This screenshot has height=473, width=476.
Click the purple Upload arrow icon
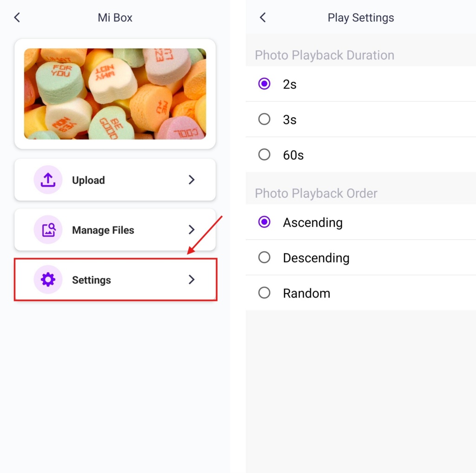tap(48, 180)
